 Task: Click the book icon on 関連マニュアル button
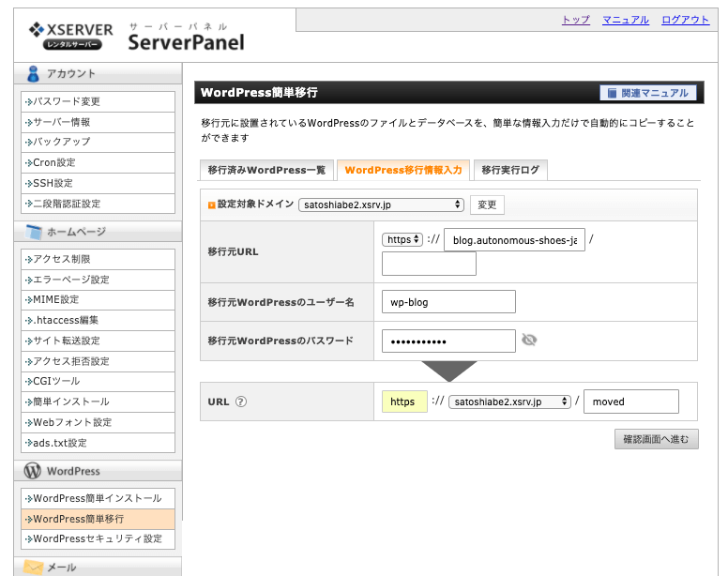point(612,93)
